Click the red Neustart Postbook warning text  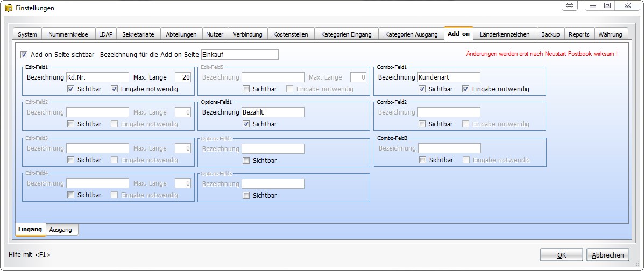coord(542,54)
